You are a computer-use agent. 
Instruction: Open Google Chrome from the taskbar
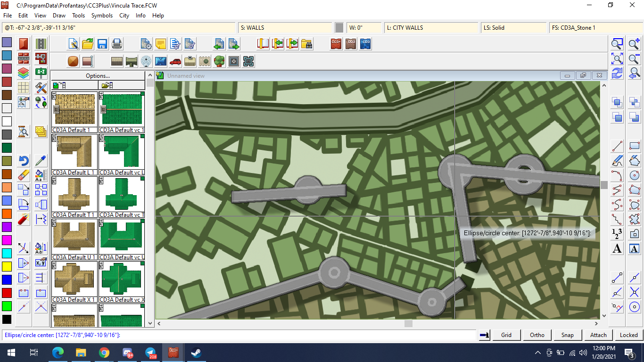pyautogui.click(x=104, y=353)
